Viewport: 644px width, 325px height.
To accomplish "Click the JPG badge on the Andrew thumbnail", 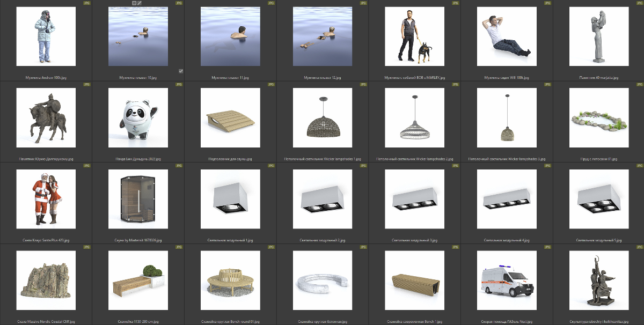I will click(x=87, y=3).
